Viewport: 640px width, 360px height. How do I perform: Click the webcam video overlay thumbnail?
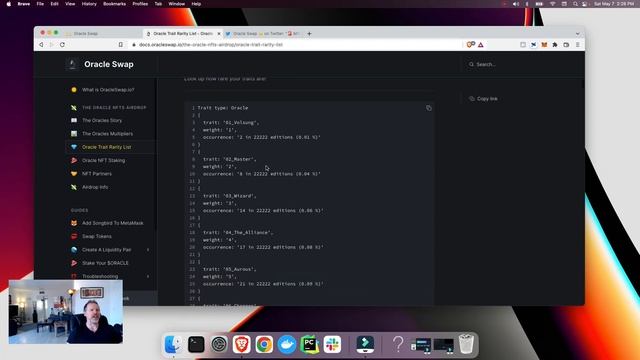[66, 312]
